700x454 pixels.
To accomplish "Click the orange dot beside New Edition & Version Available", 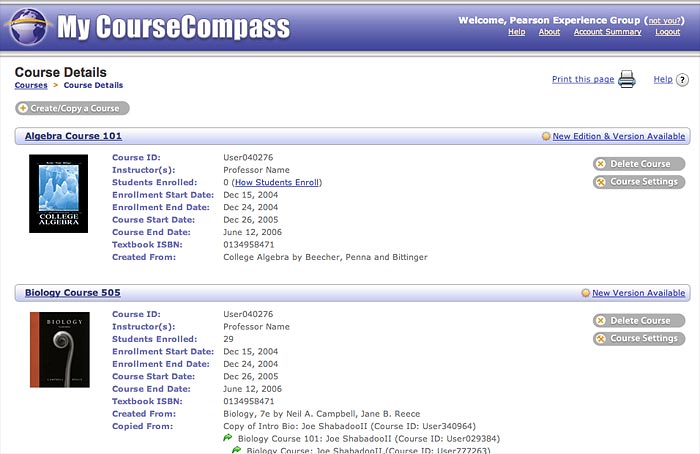I will point(546,136).
